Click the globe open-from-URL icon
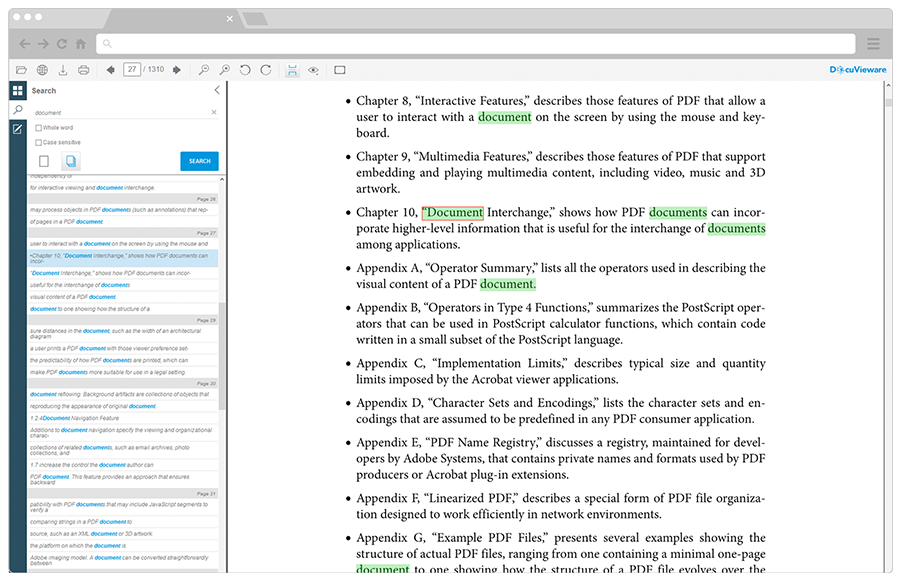This screenshot has height=580, width=900. pos(42,70)
